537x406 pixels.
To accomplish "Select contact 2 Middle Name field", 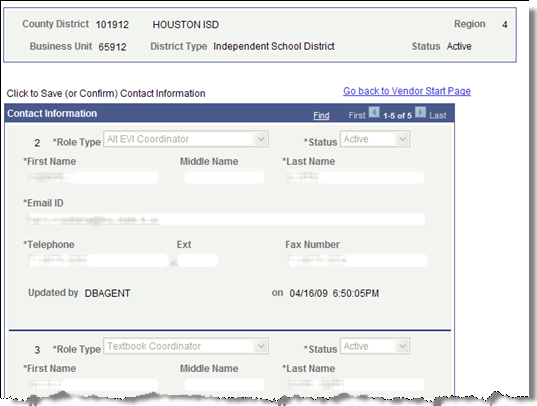I will click(x=224, y=177).
